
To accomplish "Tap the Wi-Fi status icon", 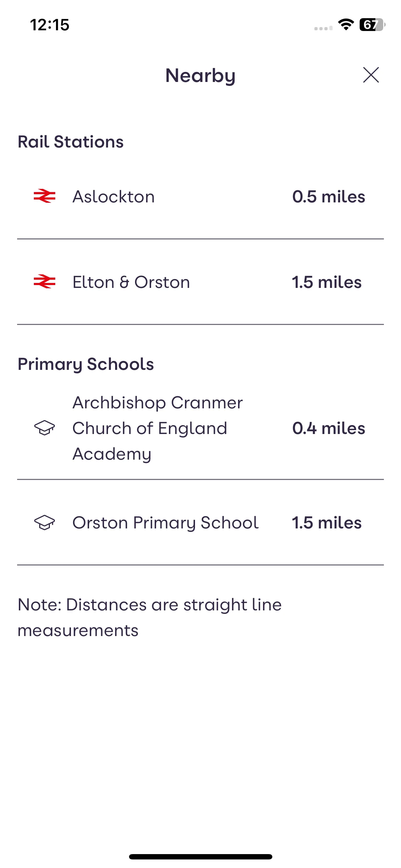I will coord(346,25).
